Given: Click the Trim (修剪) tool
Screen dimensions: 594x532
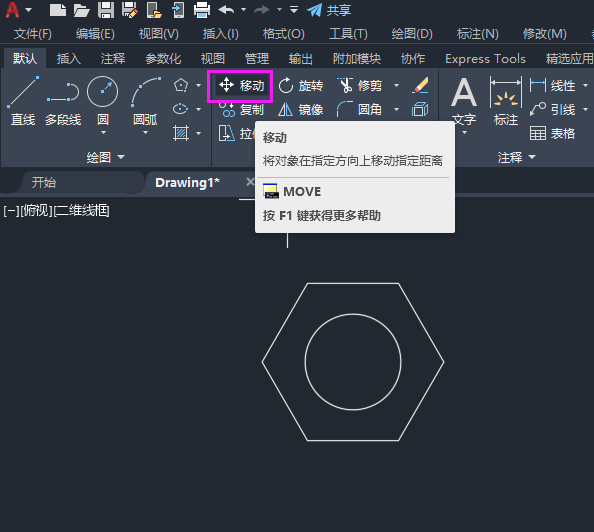Looking at the screenshot, I should (360, 86).
